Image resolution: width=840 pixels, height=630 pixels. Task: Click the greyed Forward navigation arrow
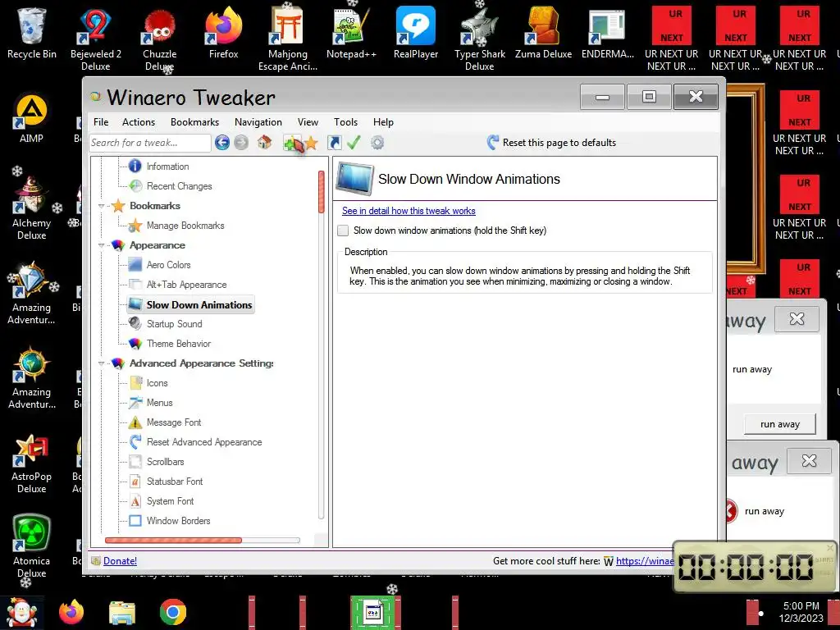[241, 143]
